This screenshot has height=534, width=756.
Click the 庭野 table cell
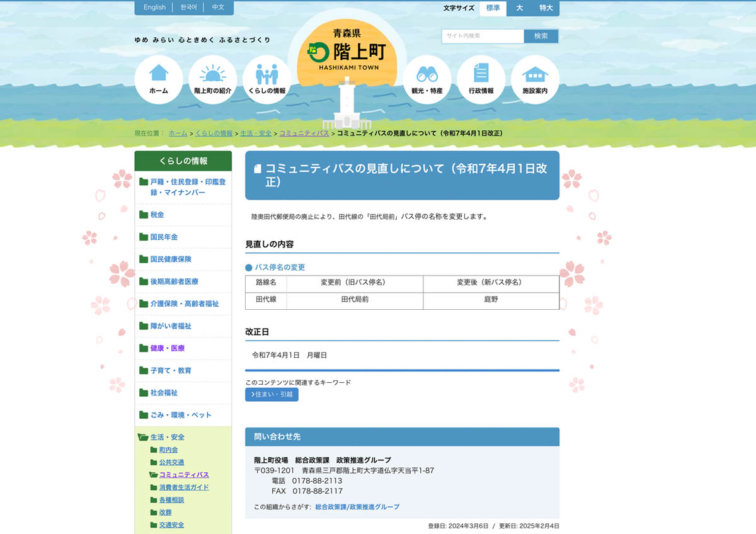[491, 300]
